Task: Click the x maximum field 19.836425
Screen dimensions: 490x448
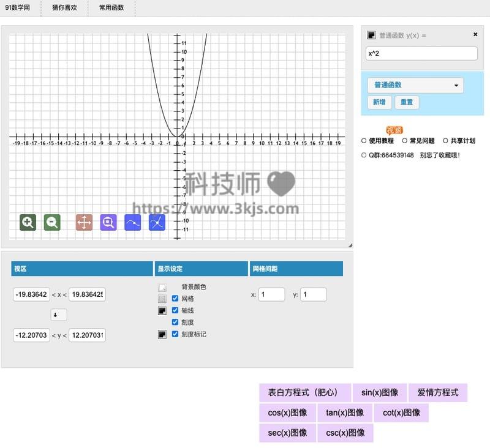Action: point(87,294)
